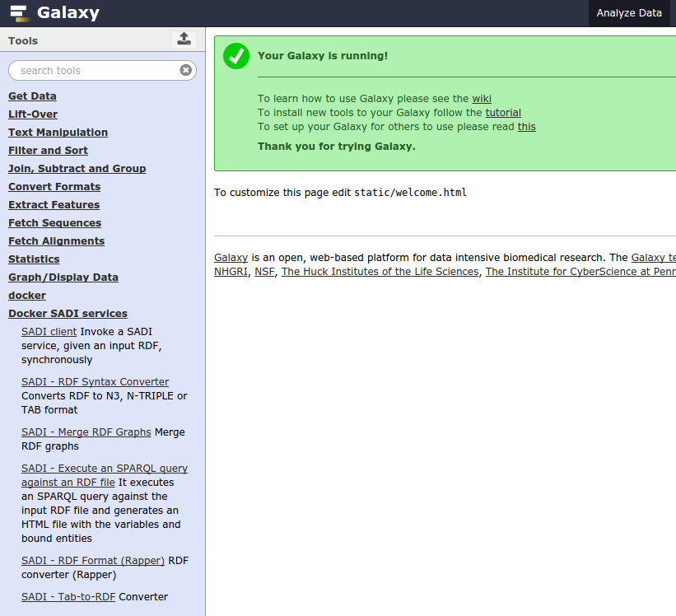Click the Galaxy brand title in the header
Image resolution: width=676 pixels, height=616 pixels.
68,13
